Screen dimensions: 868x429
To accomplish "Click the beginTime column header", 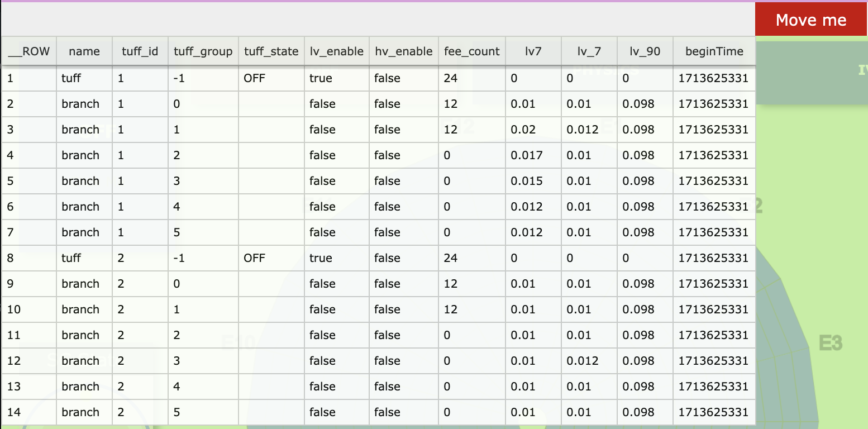I will tap(714, 51).
